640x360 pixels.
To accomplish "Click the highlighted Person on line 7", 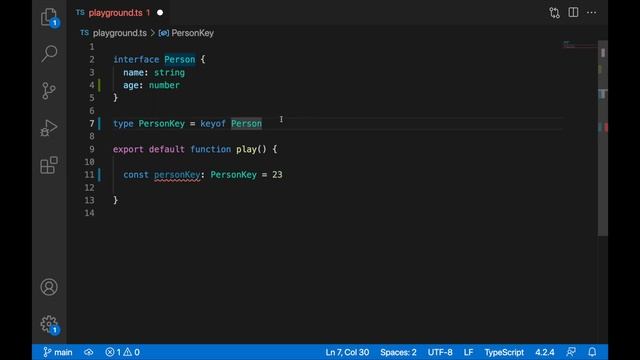I will [246, 123].
